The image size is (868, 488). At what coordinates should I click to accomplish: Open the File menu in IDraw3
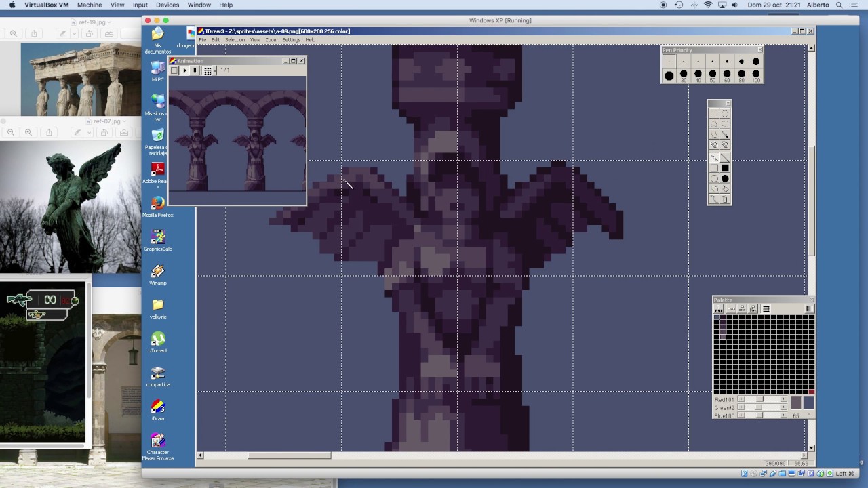click(x=202, y=40)
